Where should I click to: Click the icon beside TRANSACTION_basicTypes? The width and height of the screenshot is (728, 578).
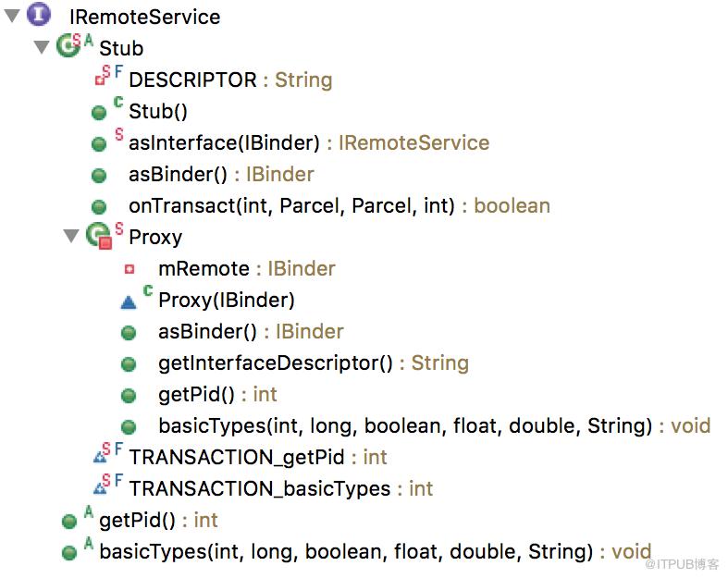pyautogui.click(x=100, y=488)
